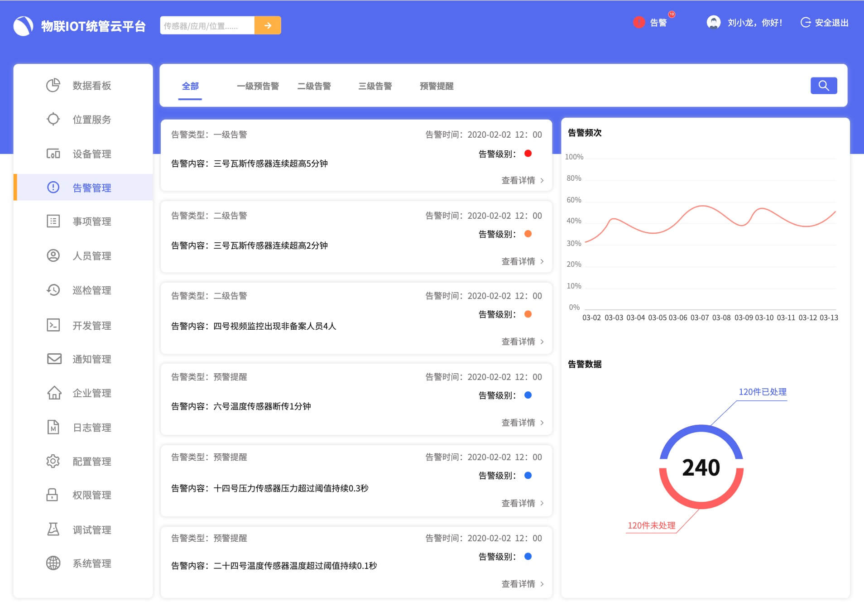Image resolution: width=864 pixels, height=616 pixels.
Task: Click the magnifier search icon on the filter bar
Action: [x=824, y=85]
